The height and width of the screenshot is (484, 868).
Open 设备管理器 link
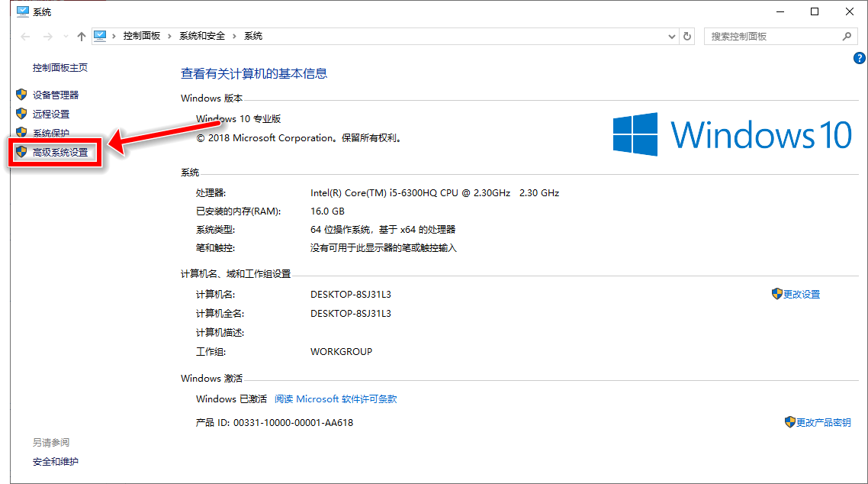pyautogui.click(x=56, y=95)
